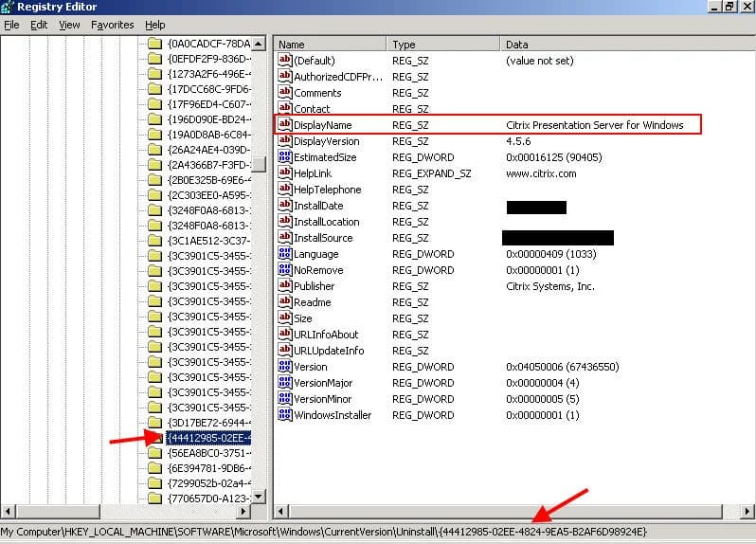Image resolution: width=756 pixels, height=544 pixels.
Task: Click 'Citrix Presentation Server for Windows' data
Action: (x=595, y=125)
